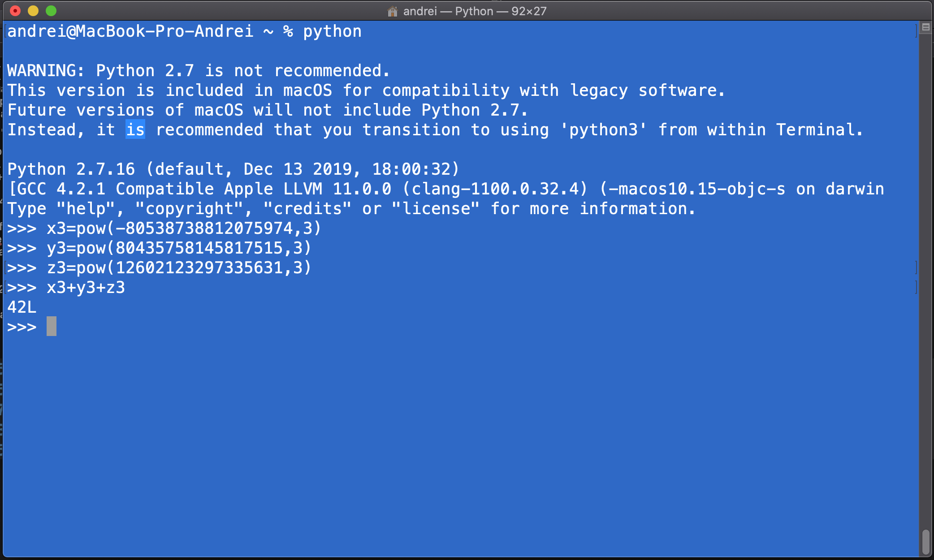Viewport: 934px width, 560px height.
Task: Click the gray cursor block at the prompt
Action: [52, 326]
